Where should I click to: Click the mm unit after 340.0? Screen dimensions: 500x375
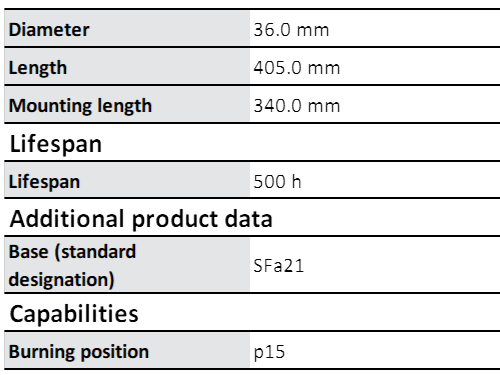tap(324, 107)
